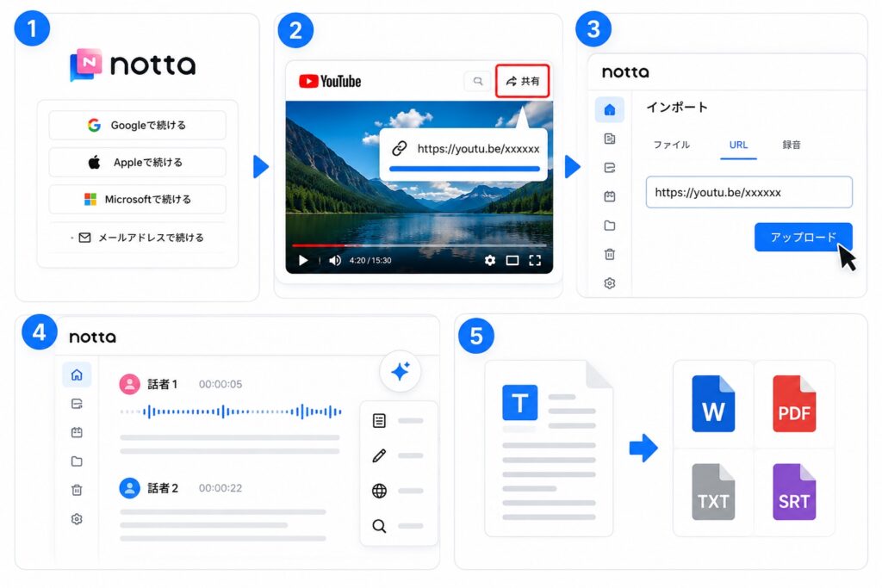Mute the YouTube video volume

point(335,260)
